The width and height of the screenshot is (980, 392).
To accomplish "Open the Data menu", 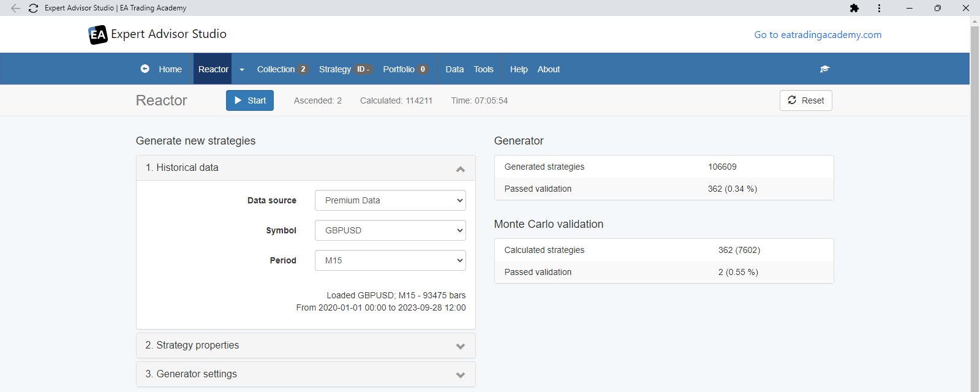I will click(x=454, y=69).
